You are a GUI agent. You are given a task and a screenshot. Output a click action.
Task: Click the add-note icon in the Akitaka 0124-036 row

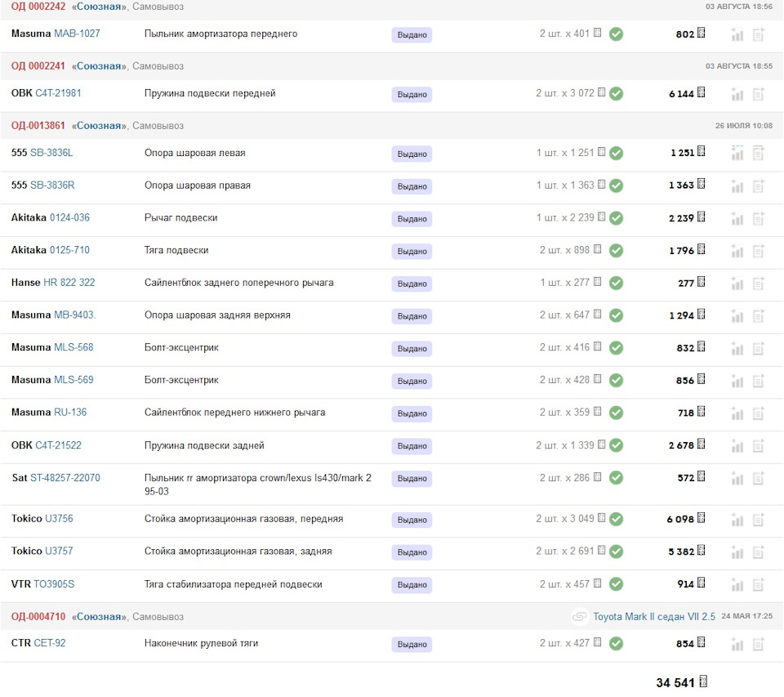(759, 218)
